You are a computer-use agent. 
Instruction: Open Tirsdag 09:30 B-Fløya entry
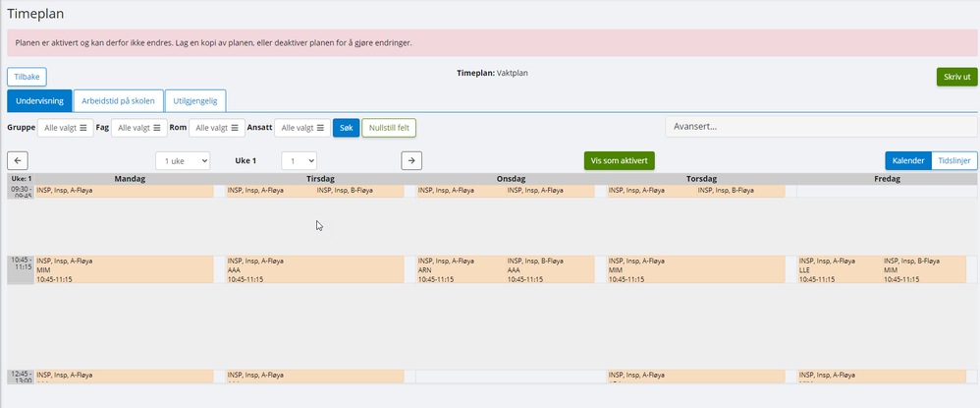pyautogui.click(x=359, y=191)
